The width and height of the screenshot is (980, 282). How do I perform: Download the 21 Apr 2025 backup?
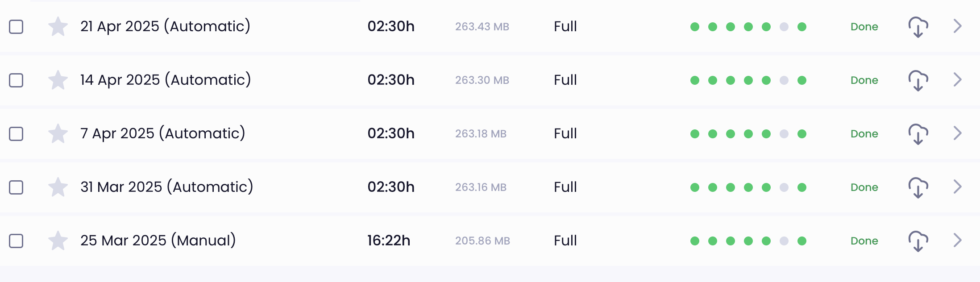918,27
